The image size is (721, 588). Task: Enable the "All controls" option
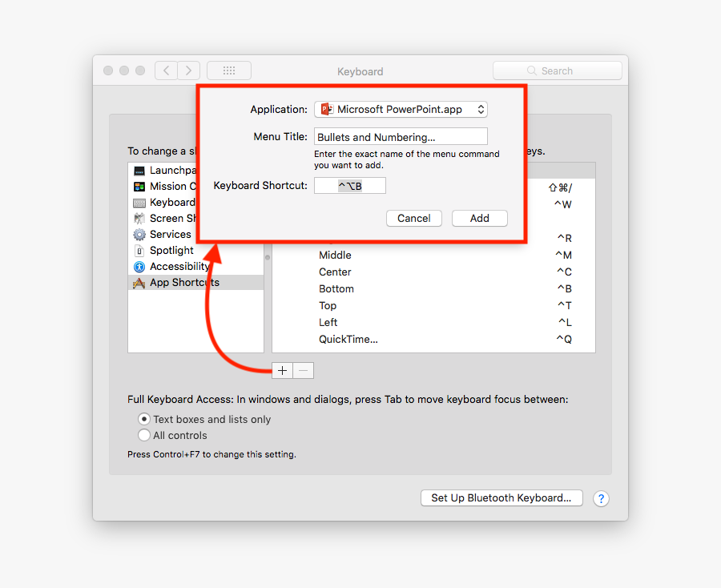coord(145,435)
